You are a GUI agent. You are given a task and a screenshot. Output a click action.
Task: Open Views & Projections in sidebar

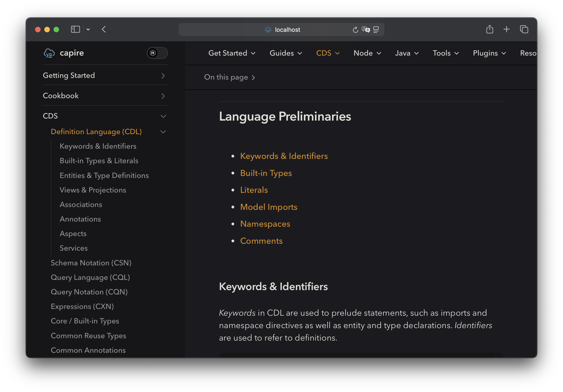coord(93,190)
